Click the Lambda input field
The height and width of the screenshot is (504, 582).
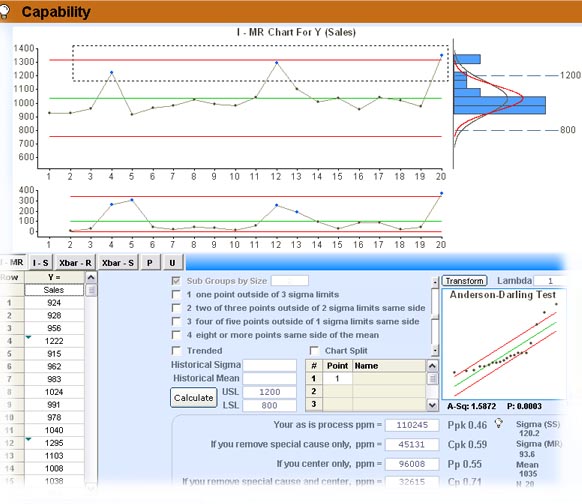click(x=550, y=281)
